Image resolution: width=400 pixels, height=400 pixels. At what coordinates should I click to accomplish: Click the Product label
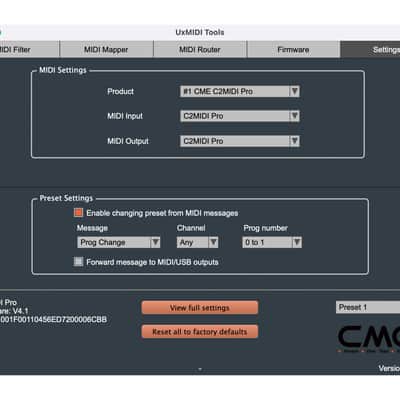(x=120, y=91)
